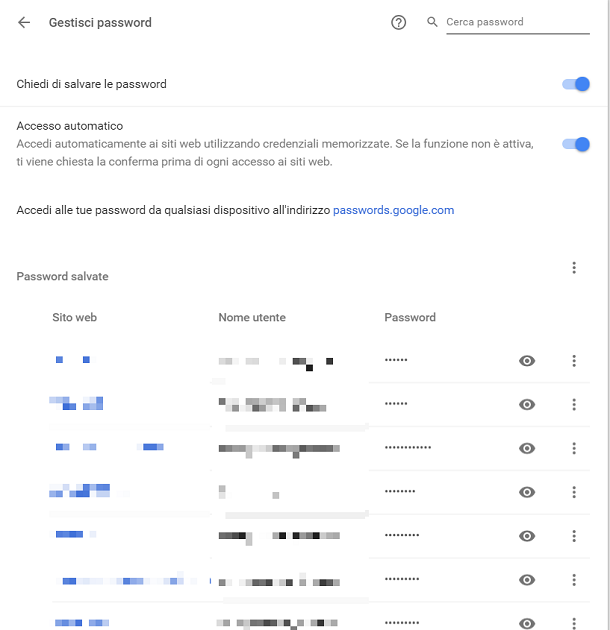
Task: Open more options for fourth password row
Action: 574,492
